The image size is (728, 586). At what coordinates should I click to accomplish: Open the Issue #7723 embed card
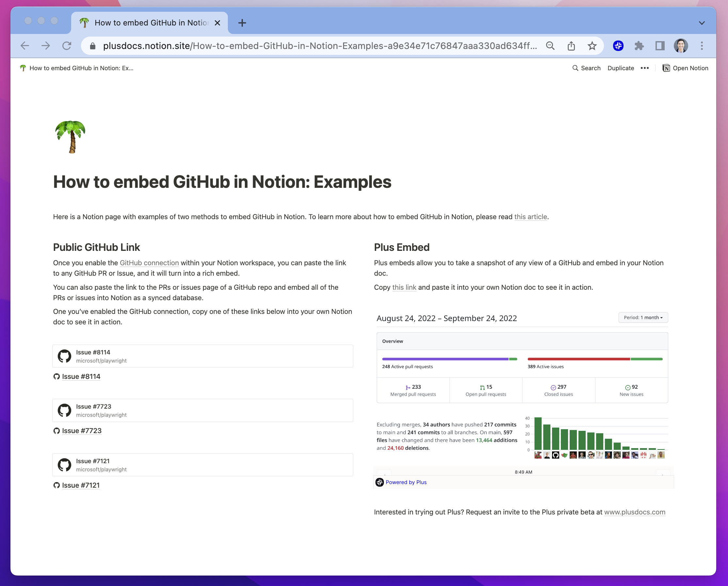click(203, 410)
